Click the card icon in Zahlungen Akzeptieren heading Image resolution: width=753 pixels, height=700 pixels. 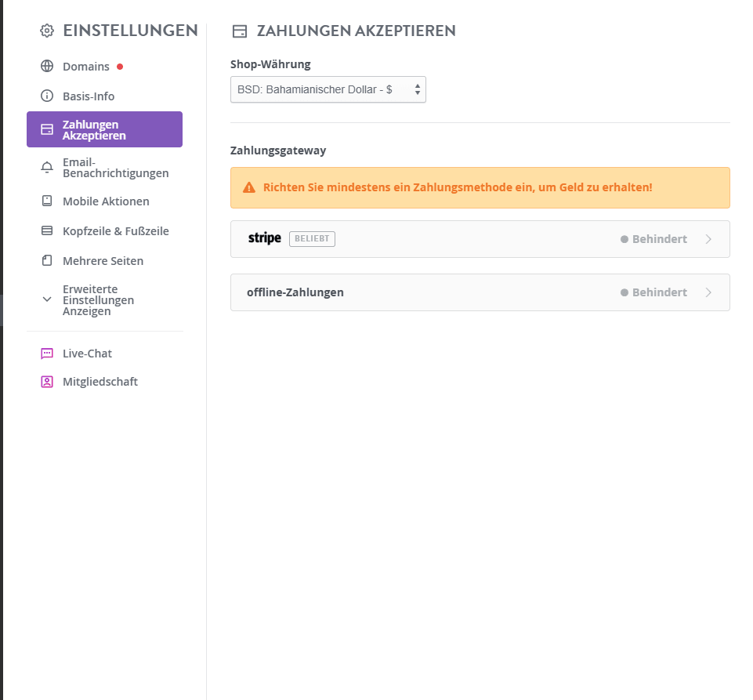point(239,31)
